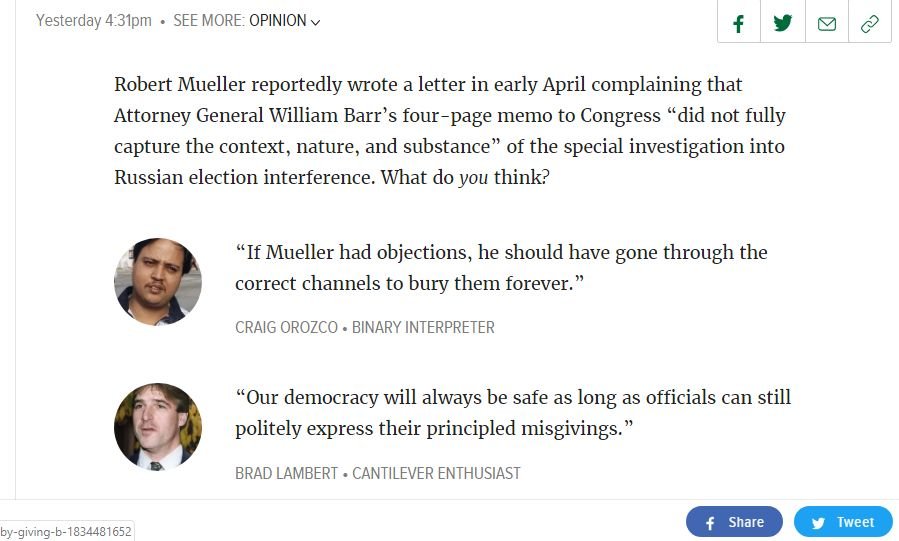Click the name BRAD LAMBERT
Image resolution: width=899 pixels, height=541 pixels.
click(x=286, y=473)
